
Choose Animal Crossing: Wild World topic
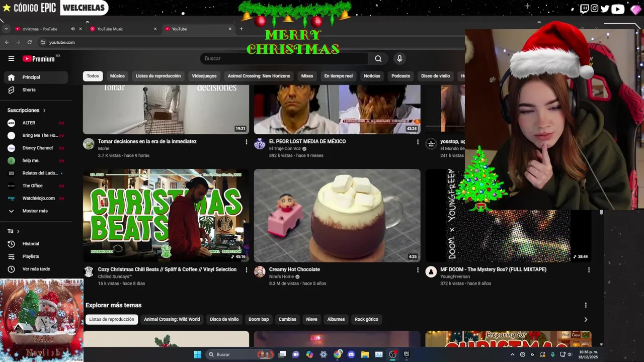click(172, 319)
